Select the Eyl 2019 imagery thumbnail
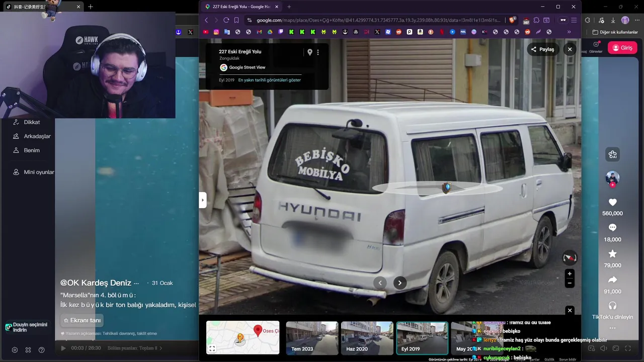The height and width of the screenshot is (362, 644). (422, 338)
